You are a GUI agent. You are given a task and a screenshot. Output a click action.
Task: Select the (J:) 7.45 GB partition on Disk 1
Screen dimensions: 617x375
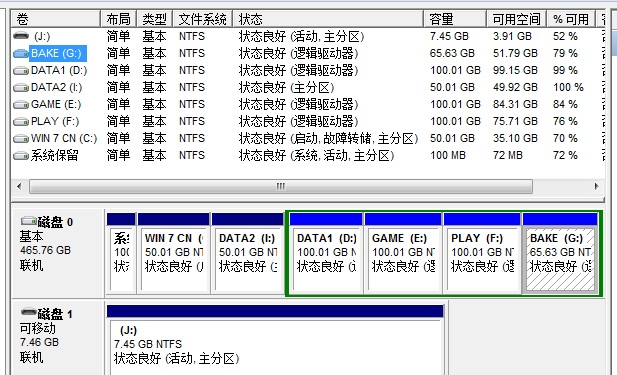275,340
